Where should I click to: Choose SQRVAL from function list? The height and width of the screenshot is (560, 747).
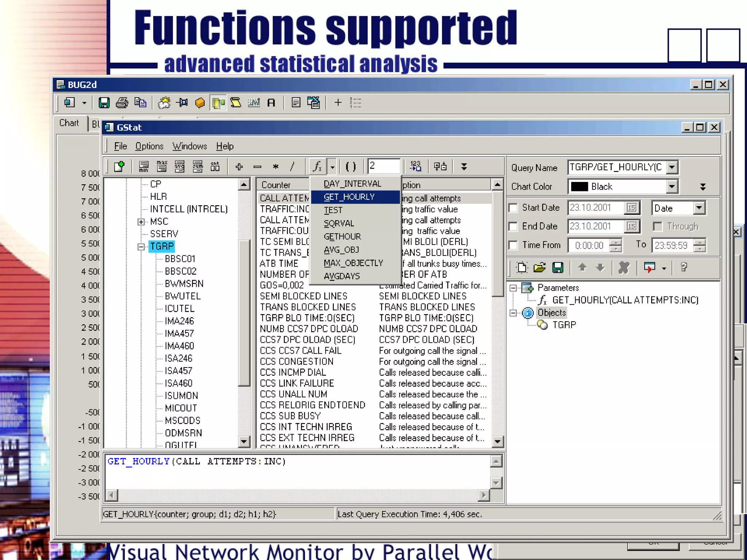356,223
